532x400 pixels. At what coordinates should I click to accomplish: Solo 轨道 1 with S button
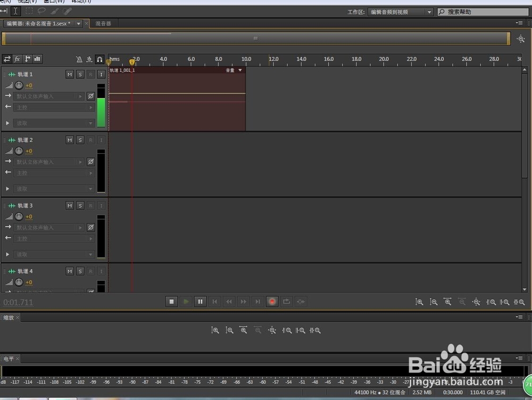coord(80,74)
